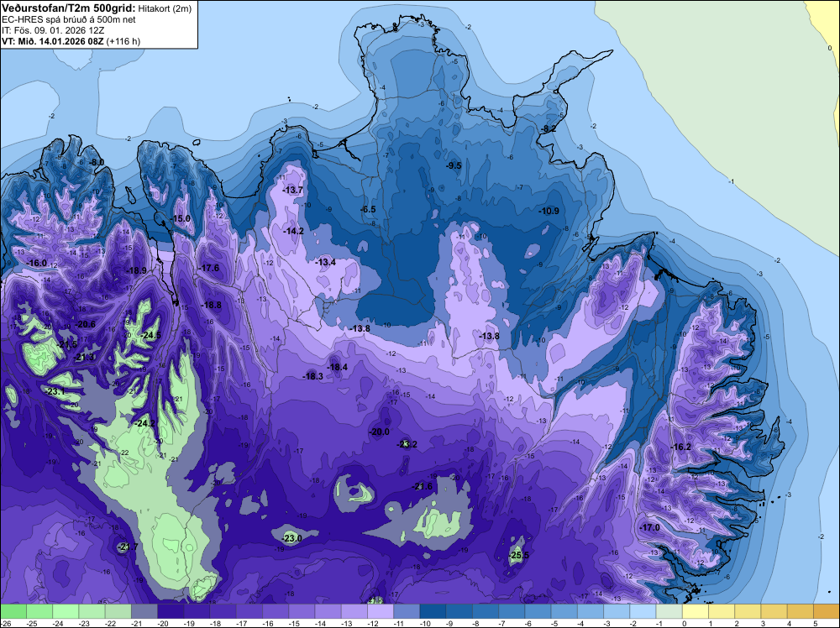Click the legend swatch between -21 and -20

(144, 611)
